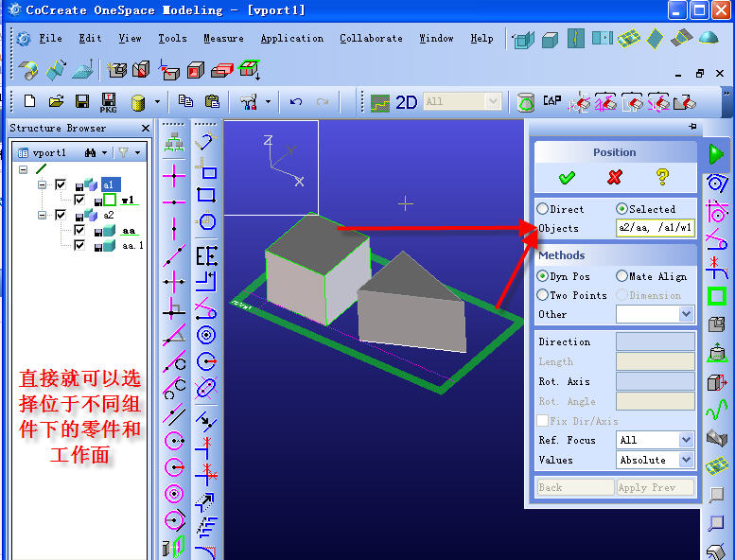This screenshot has width=735, height=560.
Task: Click the filter funnel icon
Action: coord(123,152)
